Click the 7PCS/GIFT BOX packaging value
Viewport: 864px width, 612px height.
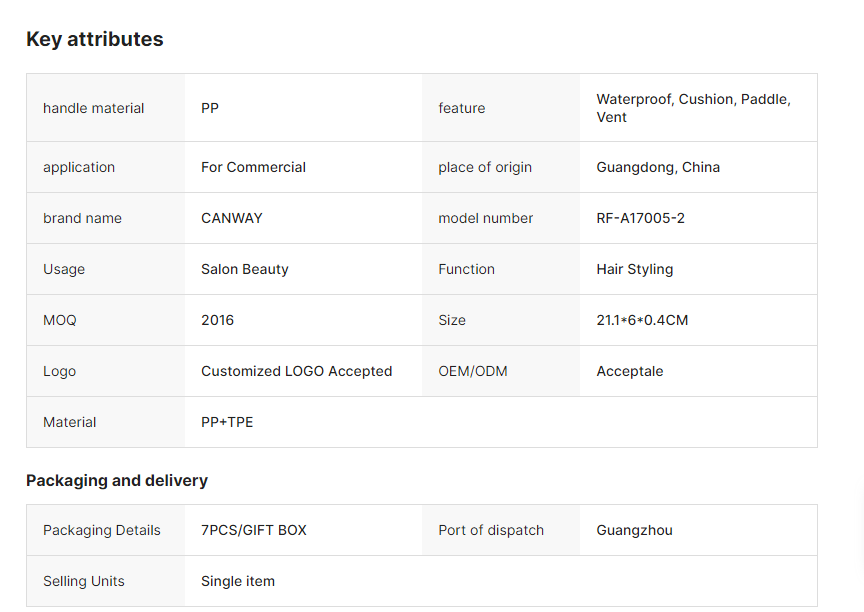tap(254, 530)
